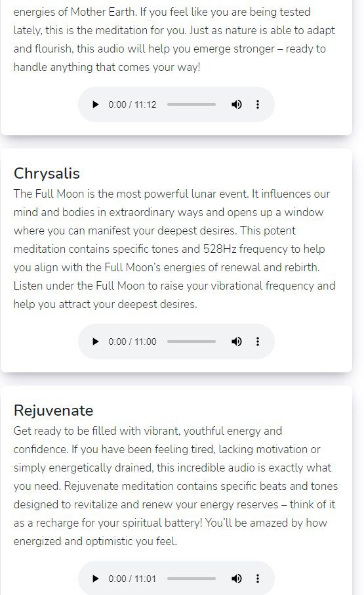
Task: Open more options on 11:12 audio player
Action: click(x=258, y=104)
